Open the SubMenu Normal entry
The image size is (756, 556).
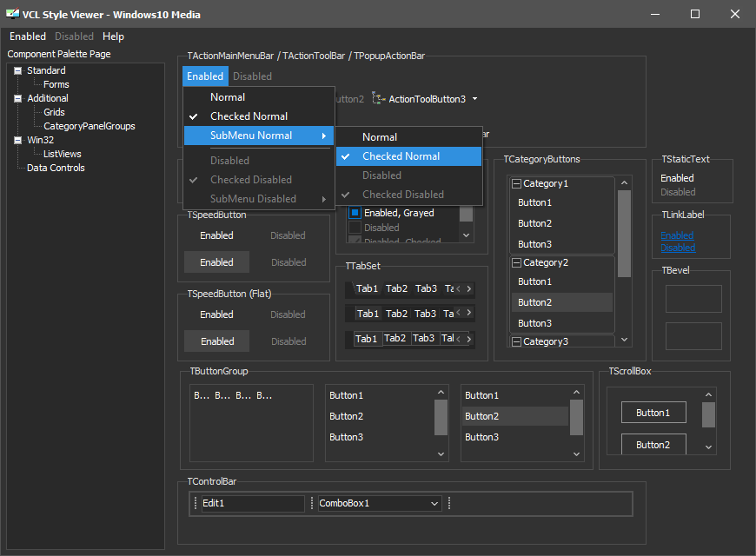pos(260,136)
